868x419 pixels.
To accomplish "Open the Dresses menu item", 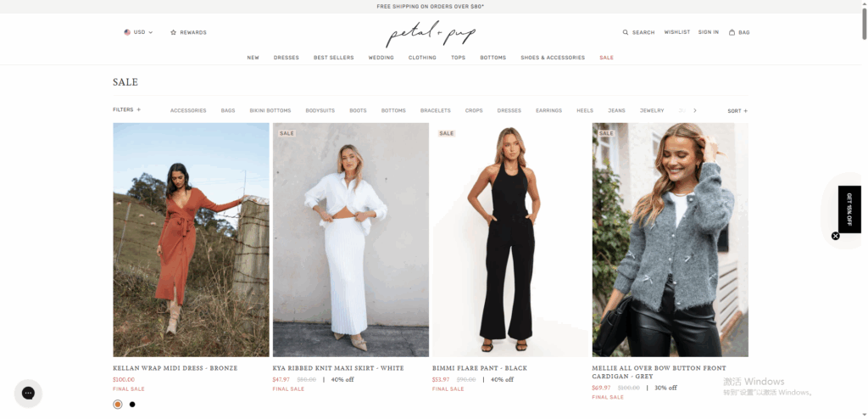I will click(x=287, y=58).
